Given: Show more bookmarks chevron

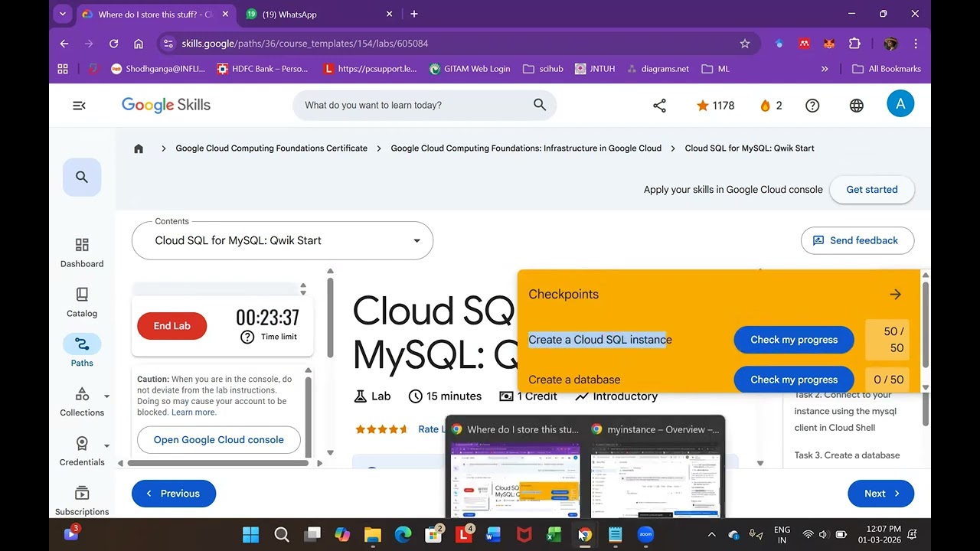Looking at the screenshot, I should tap(825, 69).
